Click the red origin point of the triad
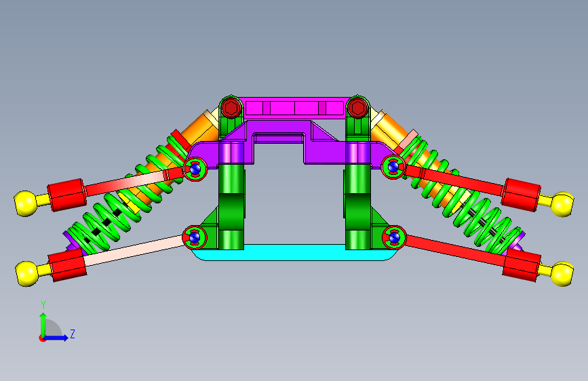Screen dimensions: 588x381 coord(42,338)
